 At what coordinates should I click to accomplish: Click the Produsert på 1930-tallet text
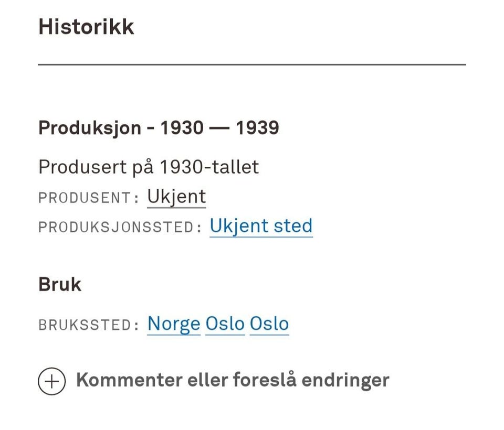point(149,167)
